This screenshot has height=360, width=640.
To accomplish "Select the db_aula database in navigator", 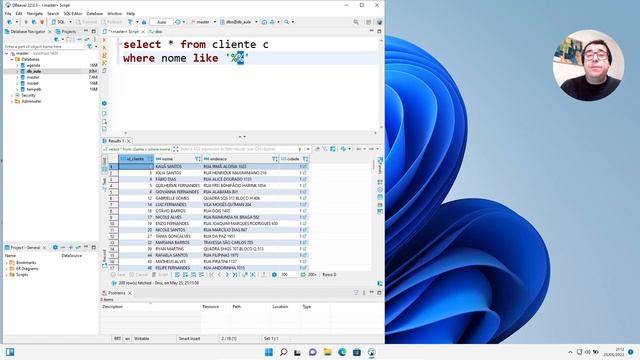I will [x=34, y=71].
